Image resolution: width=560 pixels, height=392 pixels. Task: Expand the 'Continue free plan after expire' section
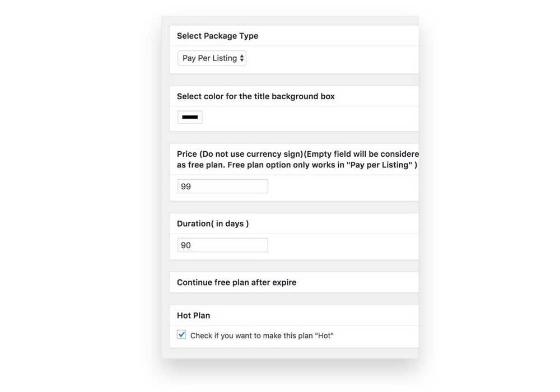(236, 282)
